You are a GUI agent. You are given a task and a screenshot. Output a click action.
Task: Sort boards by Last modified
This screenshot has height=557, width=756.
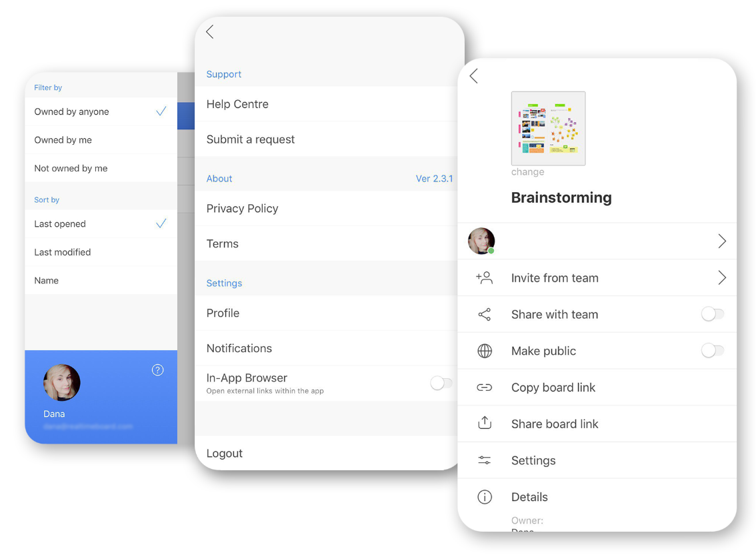[63, 252]
